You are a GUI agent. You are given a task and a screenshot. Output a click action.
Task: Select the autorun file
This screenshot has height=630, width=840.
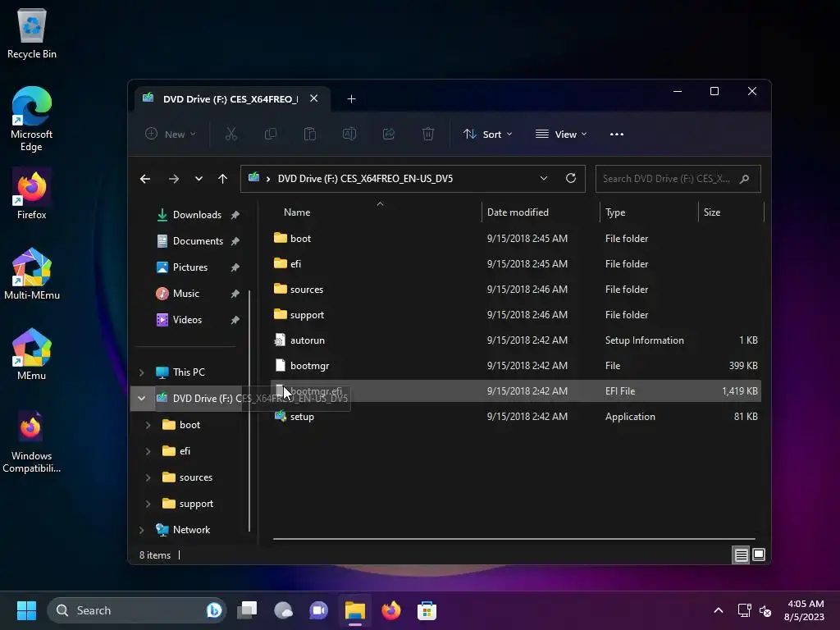pos(516,340)
